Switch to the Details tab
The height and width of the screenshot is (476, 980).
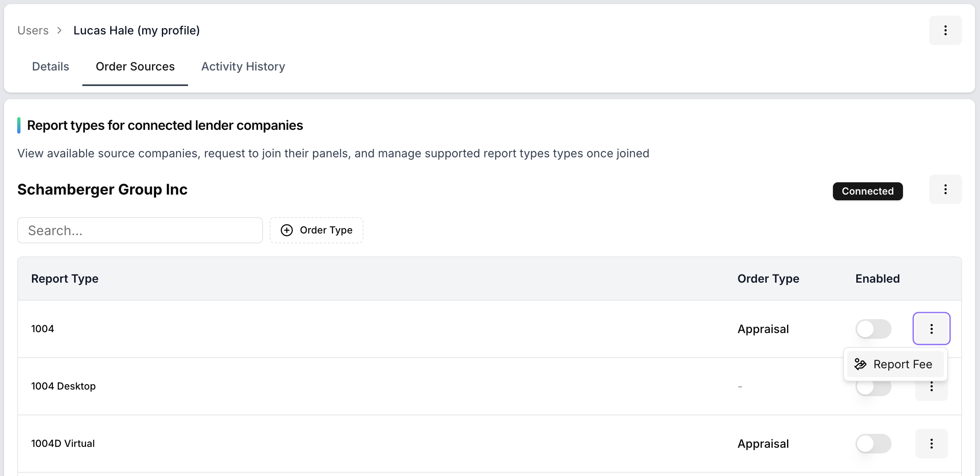tap(50, 66)
